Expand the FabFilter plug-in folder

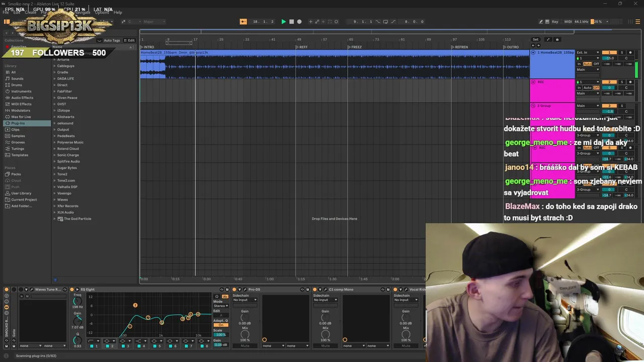(54, 91)
